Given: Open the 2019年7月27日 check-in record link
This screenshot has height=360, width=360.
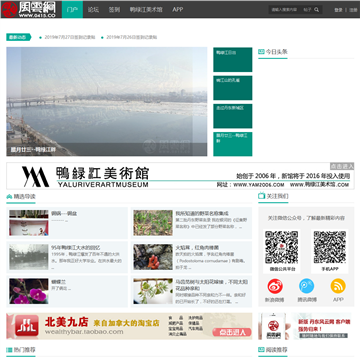Looking at the screenshot, I should pos(70,37).
